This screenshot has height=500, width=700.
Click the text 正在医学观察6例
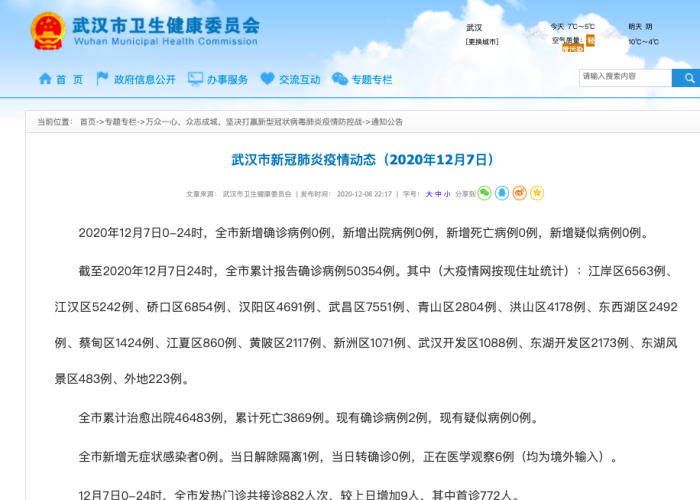click(469, 457)
